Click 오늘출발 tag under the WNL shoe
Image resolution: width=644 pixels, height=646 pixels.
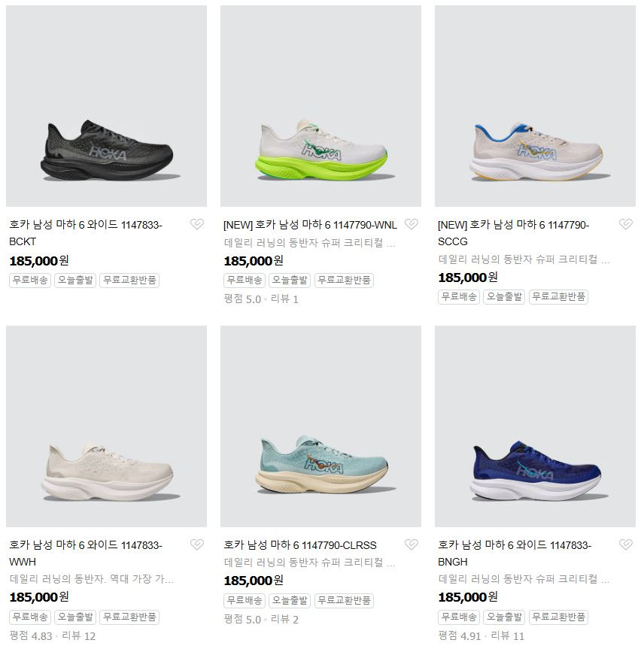(x=290, y=281)
